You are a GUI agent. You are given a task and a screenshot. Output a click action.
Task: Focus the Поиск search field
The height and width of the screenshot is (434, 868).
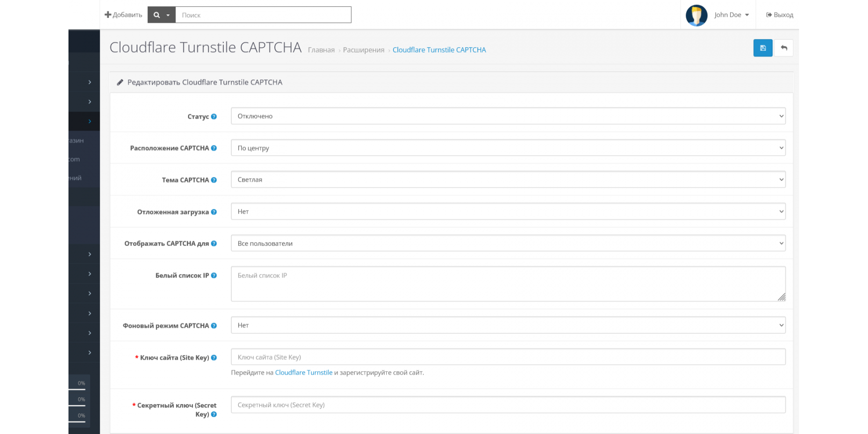(x=263, y=15)
